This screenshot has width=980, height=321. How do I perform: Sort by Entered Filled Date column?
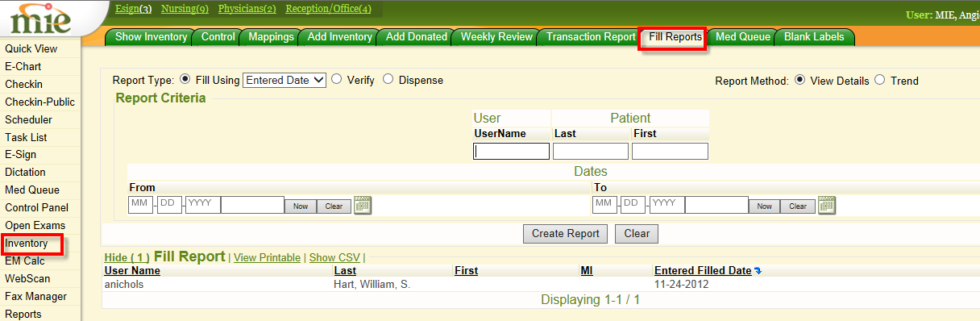(x=703, y=271)
